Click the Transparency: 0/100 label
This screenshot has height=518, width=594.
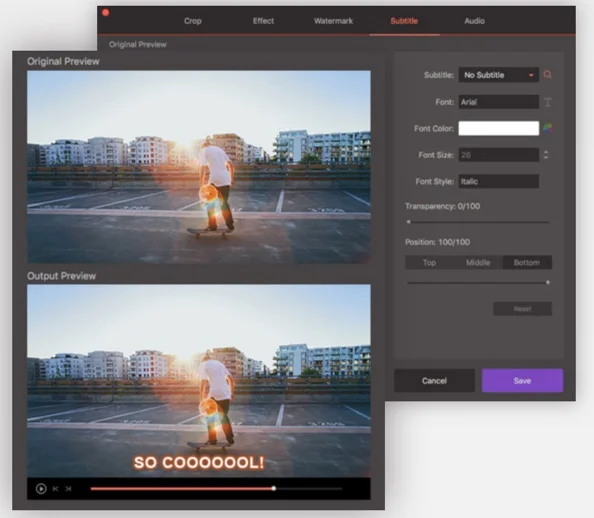click(x=442, y=206)
